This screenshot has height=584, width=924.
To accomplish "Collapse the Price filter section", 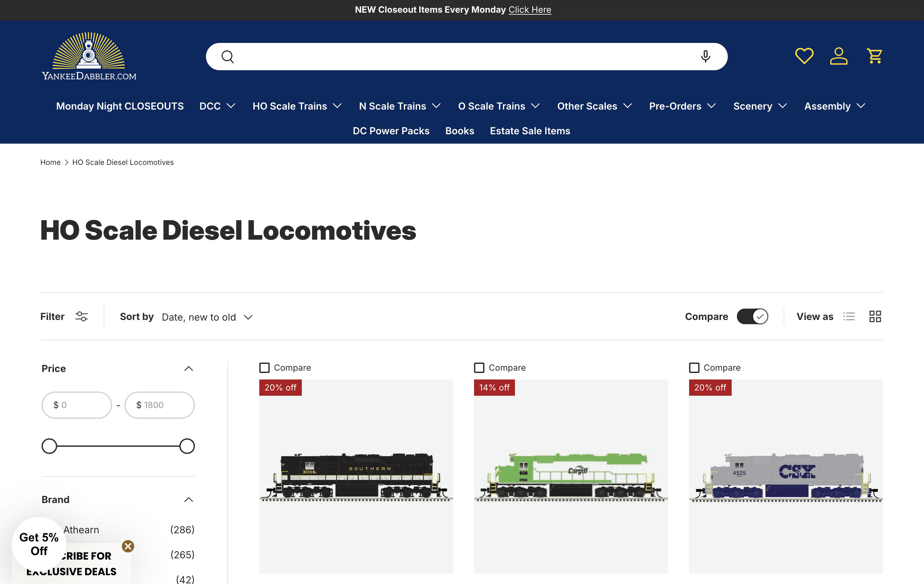I will coord(188,369).
